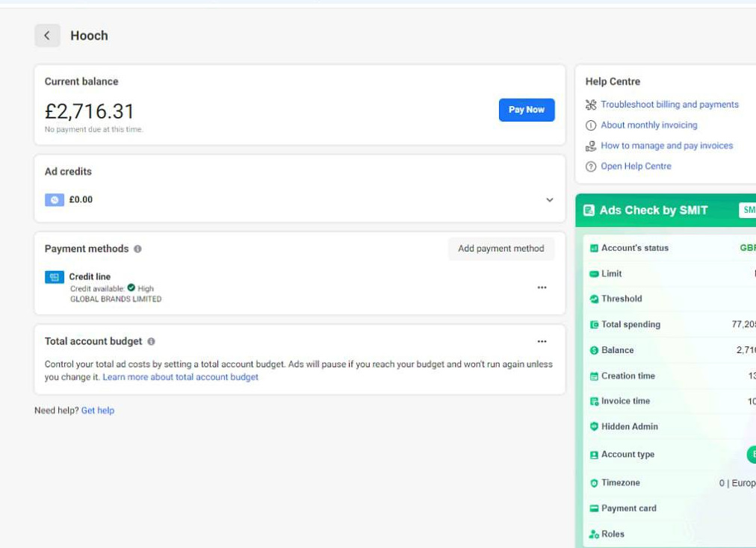Click the Ads Check by SMIT logo icon
Screen dimensions: 756x548
(589, 211)
